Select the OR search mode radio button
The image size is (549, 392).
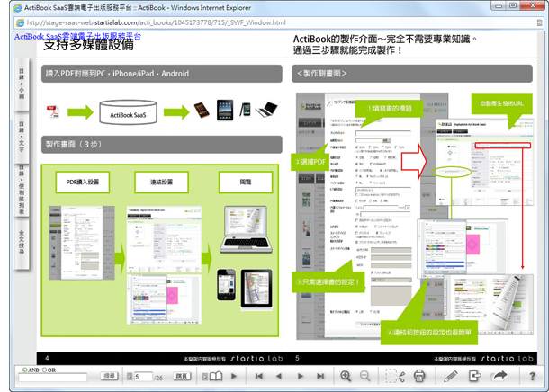pos(44,370)
